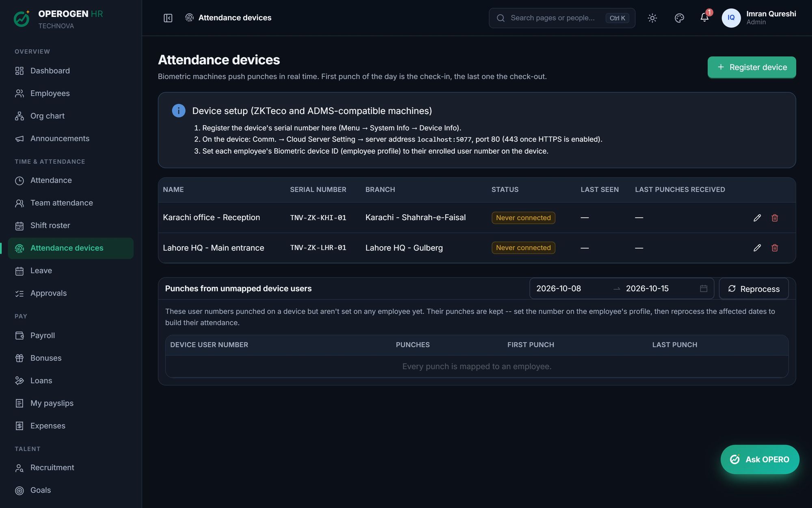Viewport: 812px width, 508px height.
Task: Open Dashboard from the sidebar
Action: [x=71, y=71]
